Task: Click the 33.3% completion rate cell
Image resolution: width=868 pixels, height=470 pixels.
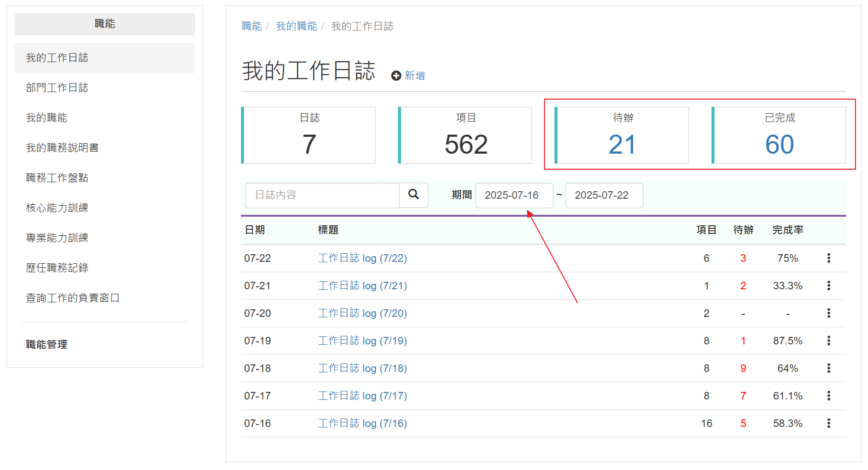Action: pyautogui.click(x=787, y=286)
